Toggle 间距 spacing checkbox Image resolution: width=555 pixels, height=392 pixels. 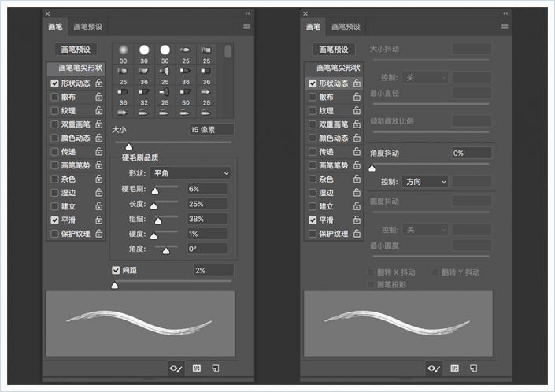pos(116,270)
